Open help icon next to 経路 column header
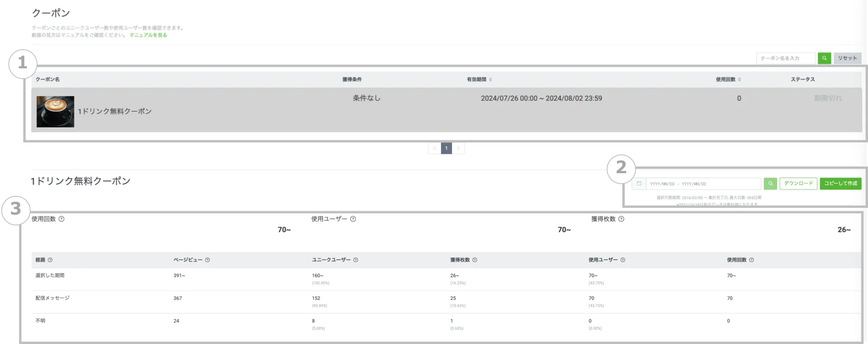 [50, 260]
